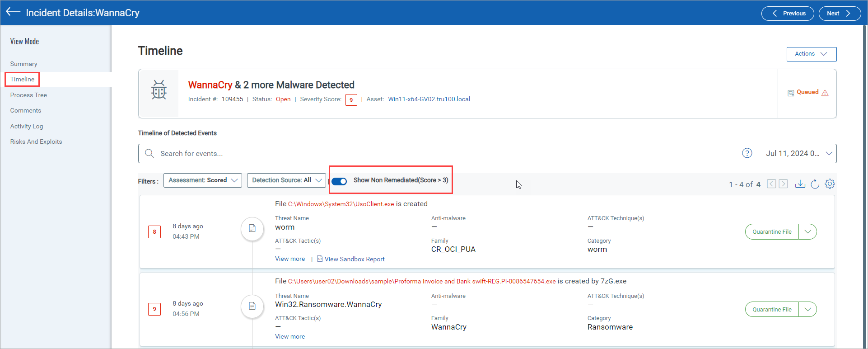868x349 pixels.
Task: Open the Jul 11, 2024 date dropdown
Action: (x=798, y=153)
